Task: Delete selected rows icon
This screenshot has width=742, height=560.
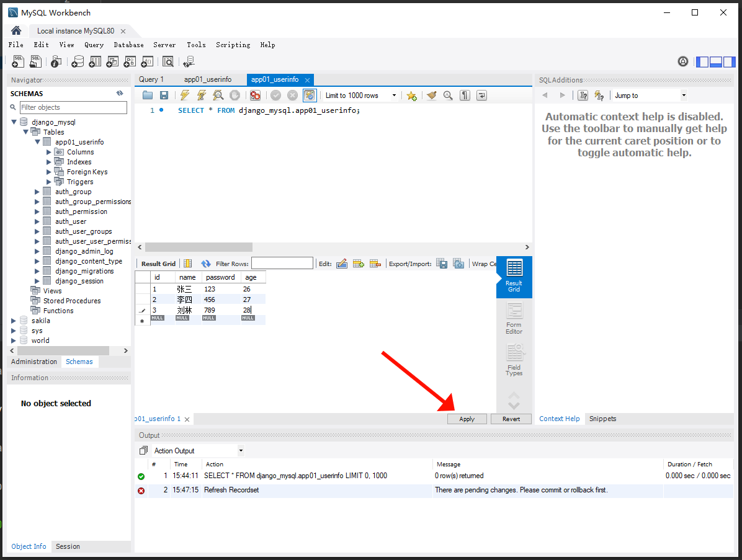Action: (x=375, y=264)
